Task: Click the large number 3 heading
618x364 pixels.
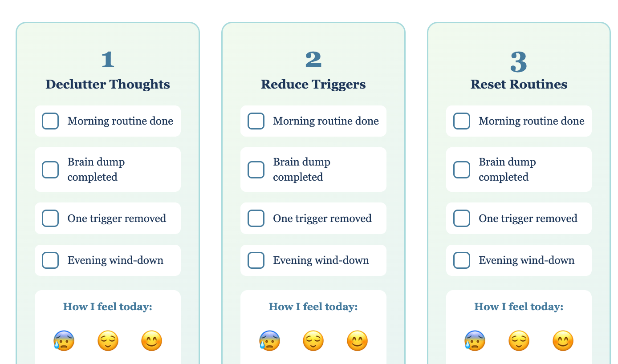Action: [519, 61]
